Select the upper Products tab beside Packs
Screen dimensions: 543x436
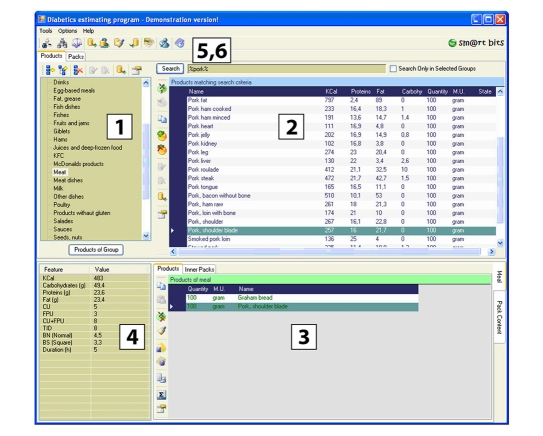point(51,56)
